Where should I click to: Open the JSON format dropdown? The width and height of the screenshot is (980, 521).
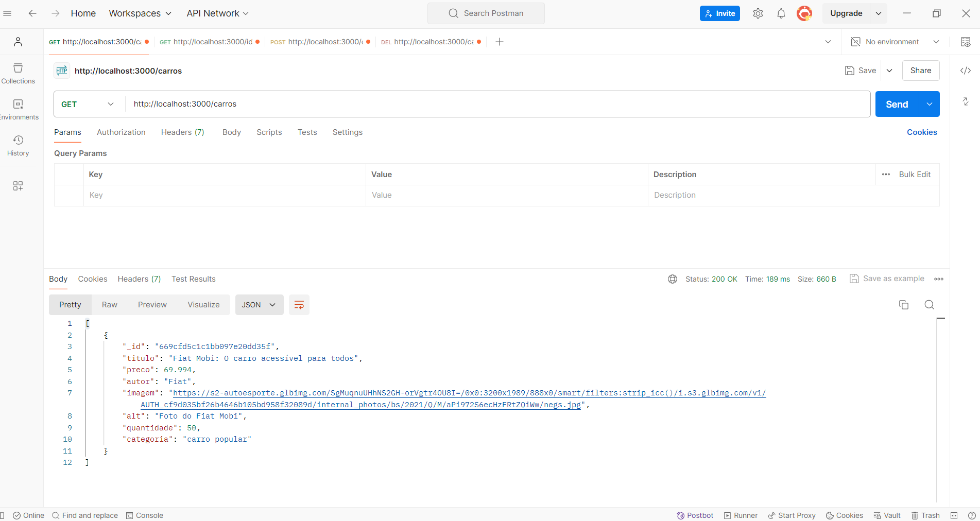259,305
